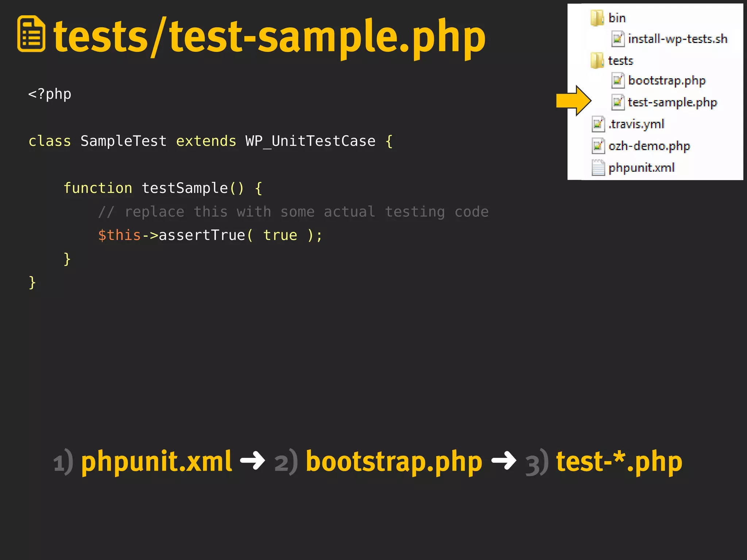Click the bootstrap.php file icon
The image size is (747, 560).
click(618, 81)
